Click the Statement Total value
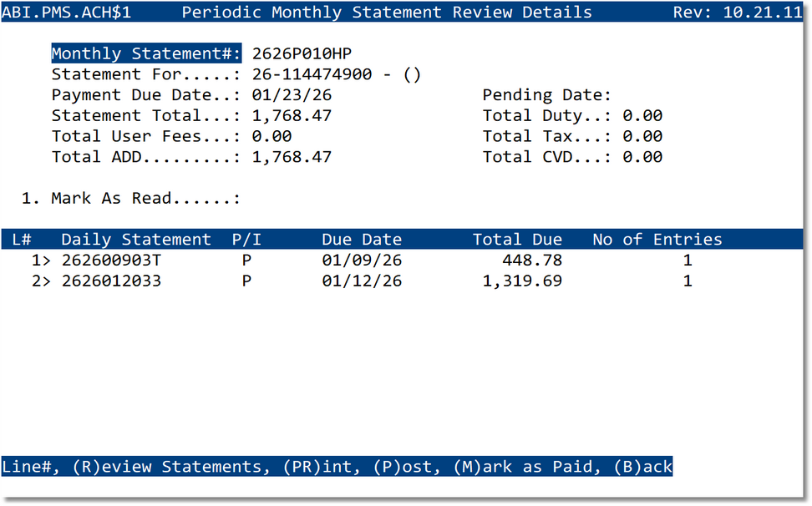812x506 pixels. point(292,115)
